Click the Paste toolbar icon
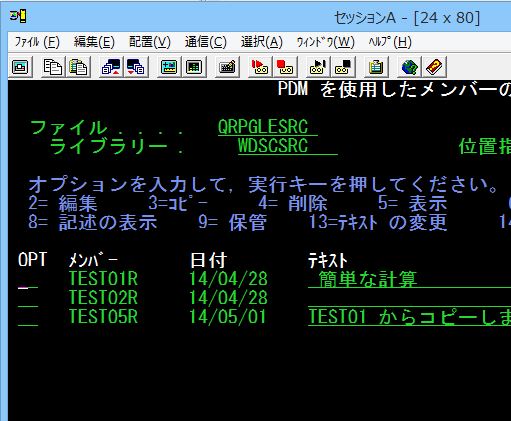 coord(78,67)
